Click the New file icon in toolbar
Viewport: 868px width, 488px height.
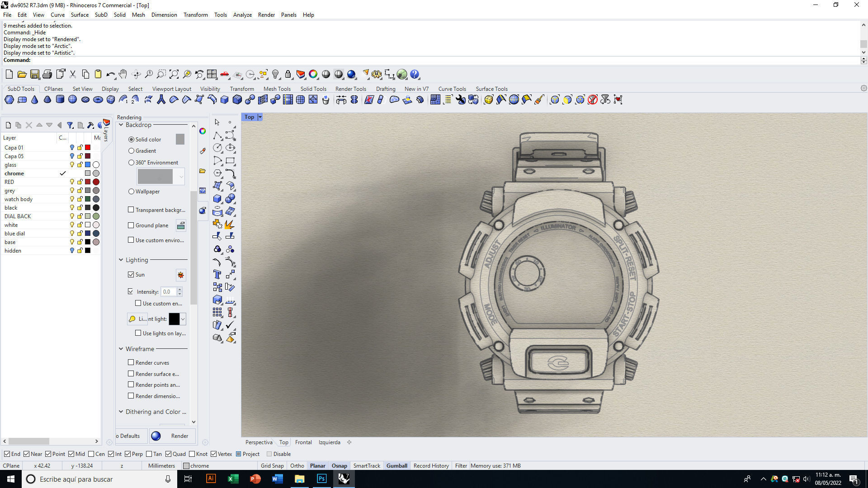9,74
